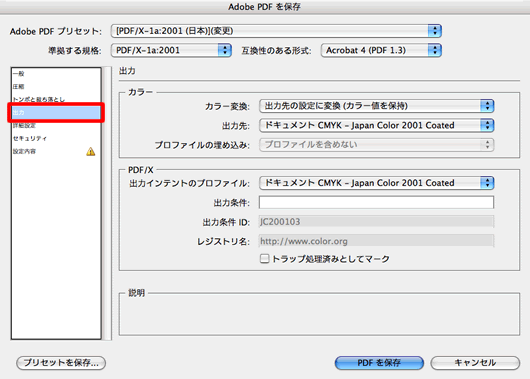Select セキュリティ in the sidebar list
530x379 pixels.
coord(56,138)
